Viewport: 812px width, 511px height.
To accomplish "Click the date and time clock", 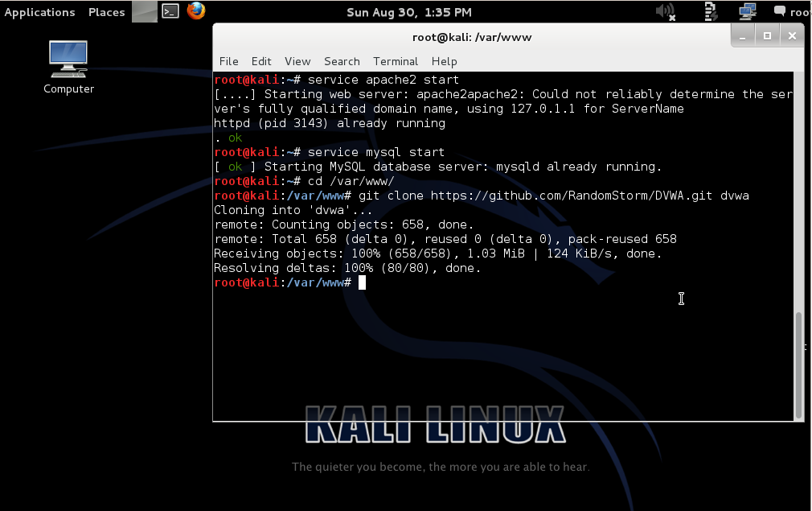I will pos(408,12).
